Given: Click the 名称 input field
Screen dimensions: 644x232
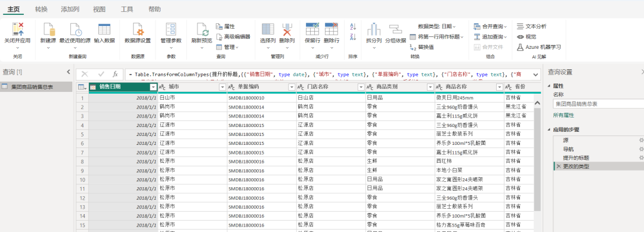Looking at the screenshot, I should (x=598, y=104).
